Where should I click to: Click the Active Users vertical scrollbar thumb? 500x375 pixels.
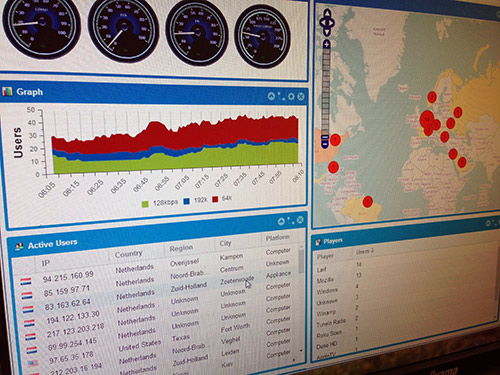[301, 261]
